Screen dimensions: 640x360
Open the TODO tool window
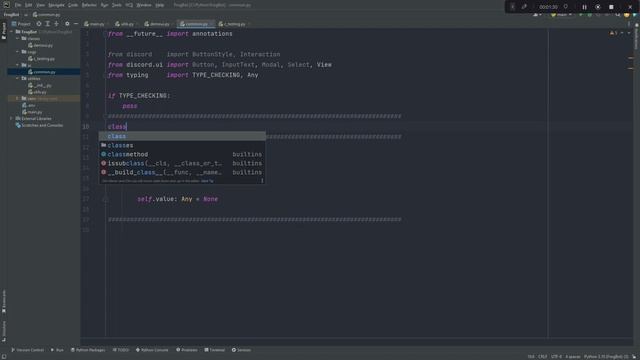[x=121, y=350]
